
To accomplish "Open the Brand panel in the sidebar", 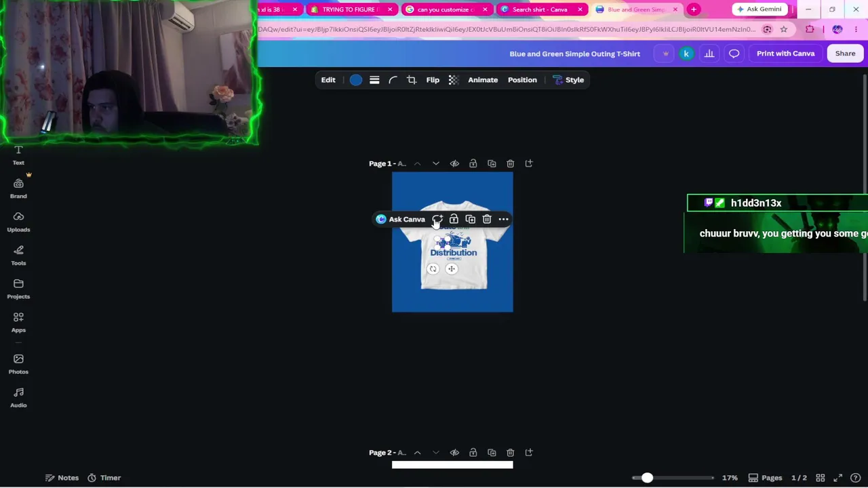I will click(x=18, y=188).
